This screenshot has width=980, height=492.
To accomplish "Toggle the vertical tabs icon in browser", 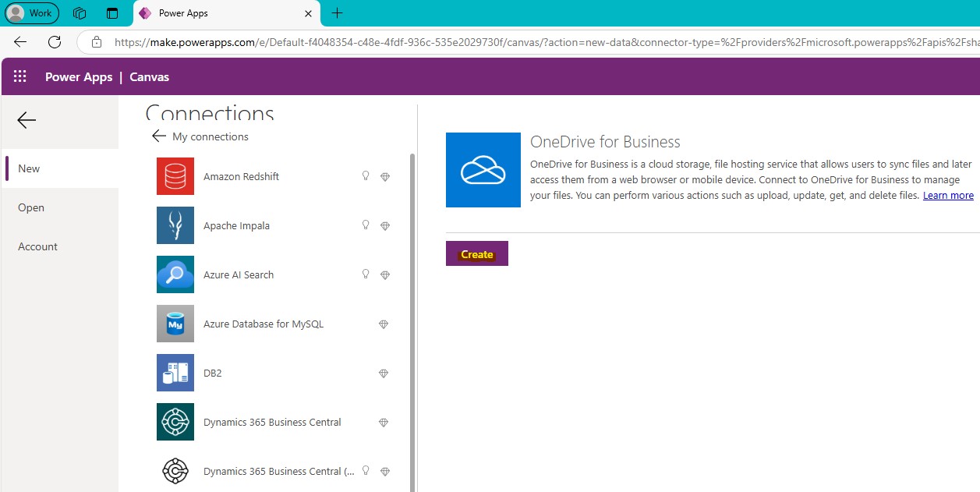I will tap(112, 13).
